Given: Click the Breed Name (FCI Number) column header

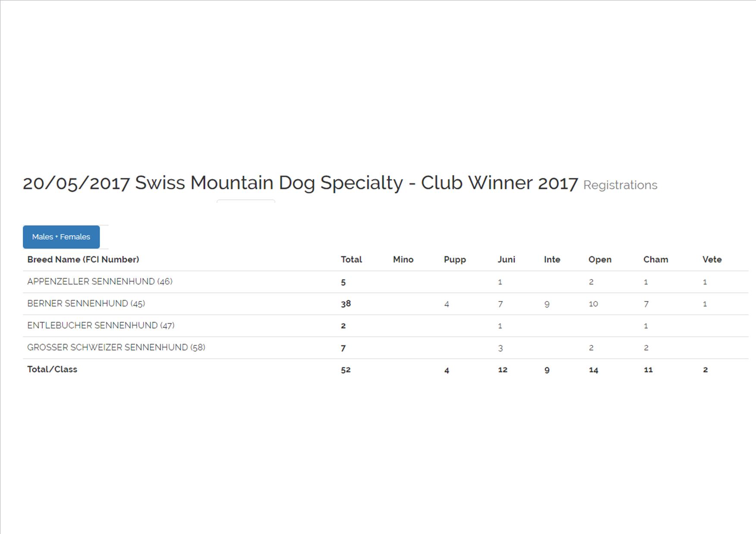Looking at the screenshot, I should point(83,259).
